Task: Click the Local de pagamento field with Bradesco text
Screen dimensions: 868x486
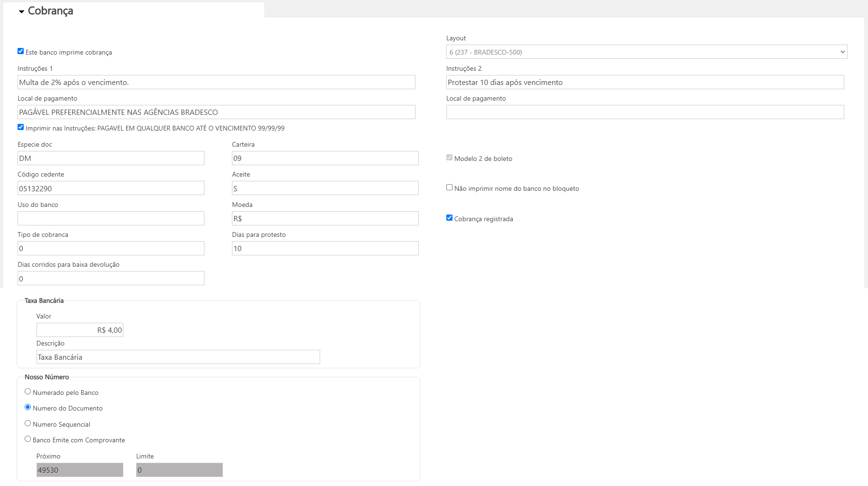Action: pos(216,112)
